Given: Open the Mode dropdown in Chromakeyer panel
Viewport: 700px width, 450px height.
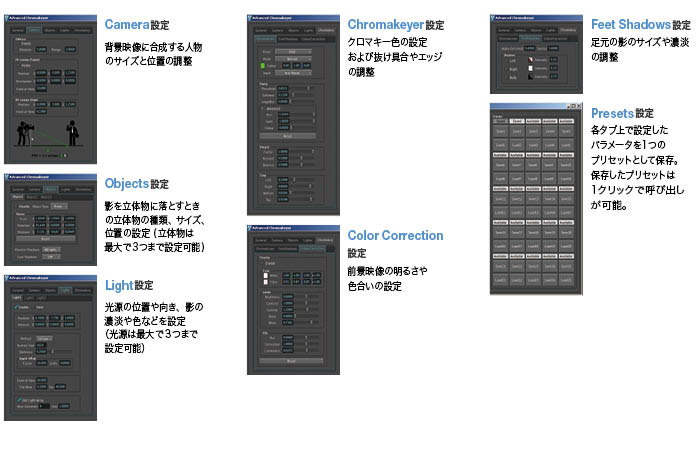Looking at the screenshot, I should click(x=295, y=57).
